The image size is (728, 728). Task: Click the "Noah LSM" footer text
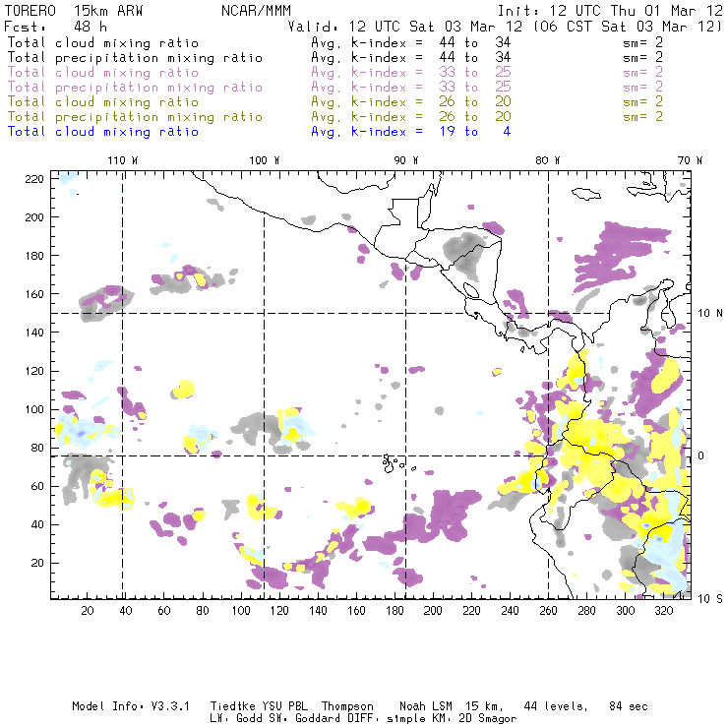(x=426, y=706)
